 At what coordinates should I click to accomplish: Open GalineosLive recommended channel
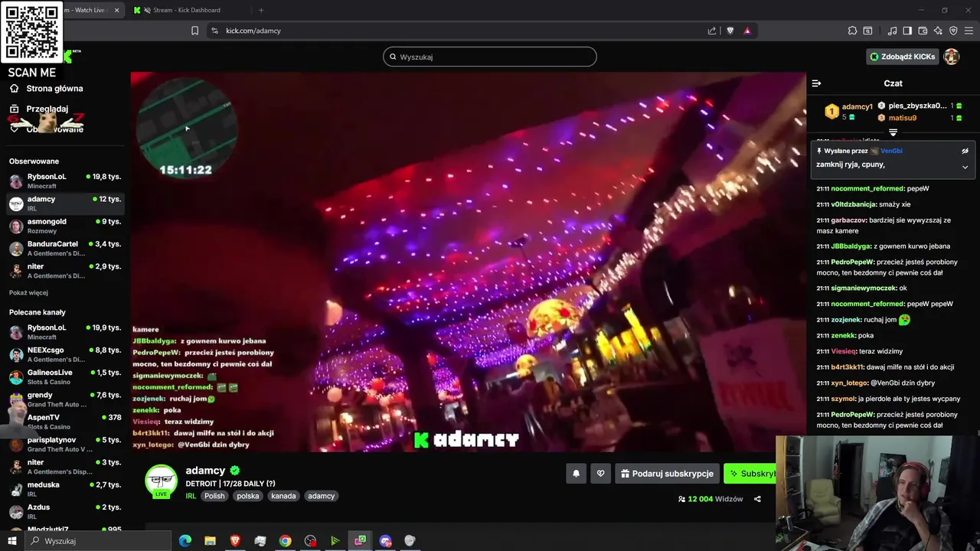click(65, 377)
